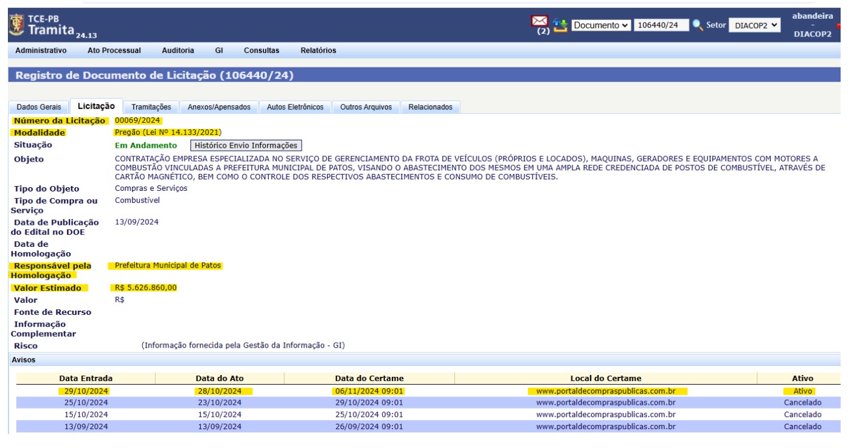Open the Relatórios menu
The width and height of the screenshot is (868, 448).
point(318,50)
